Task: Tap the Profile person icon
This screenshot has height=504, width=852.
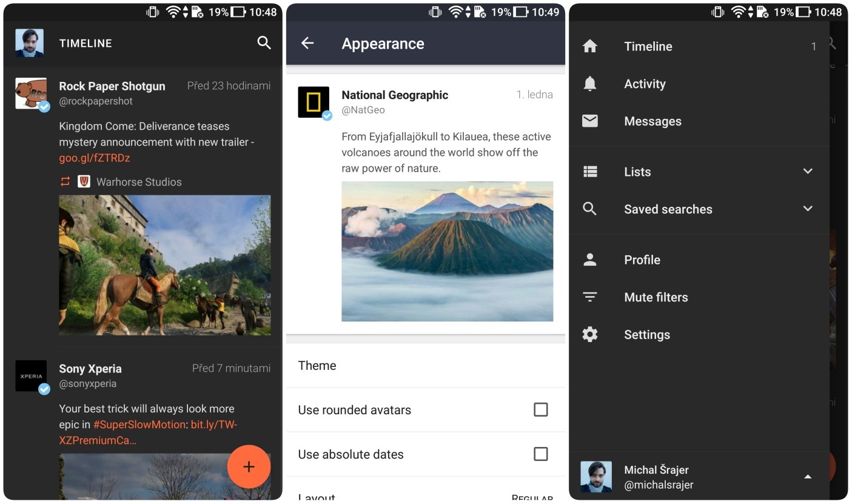Action: [x=589, y=260]
